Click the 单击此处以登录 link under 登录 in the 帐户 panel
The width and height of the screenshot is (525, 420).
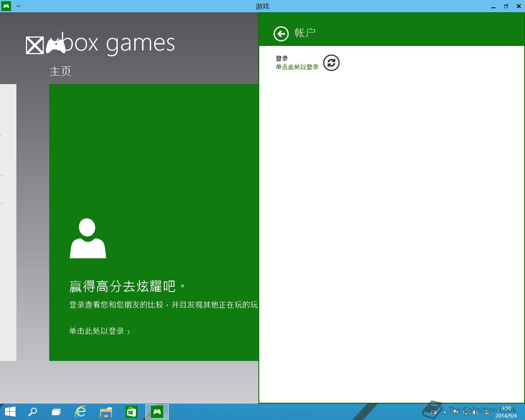[x=297, y=67]
